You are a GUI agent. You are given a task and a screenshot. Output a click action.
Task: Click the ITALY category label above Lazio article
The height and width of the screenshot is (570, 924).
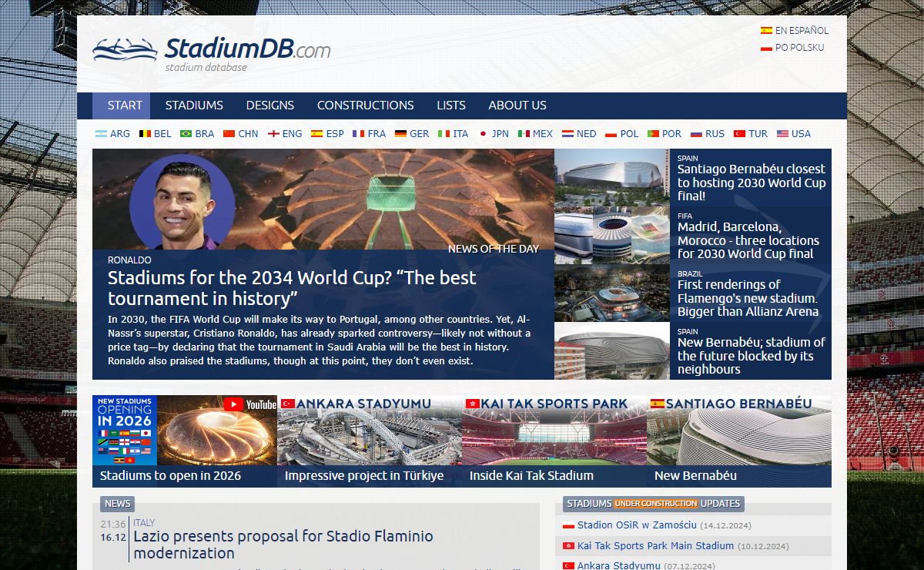pyautogui.click(x=144, y=523)
